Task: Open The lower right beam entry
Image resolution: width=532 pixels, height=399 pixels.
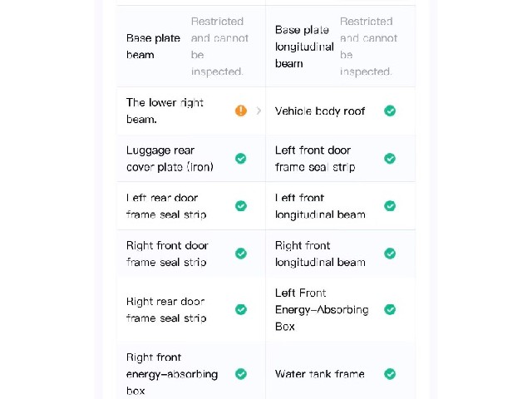Action: 191,111
